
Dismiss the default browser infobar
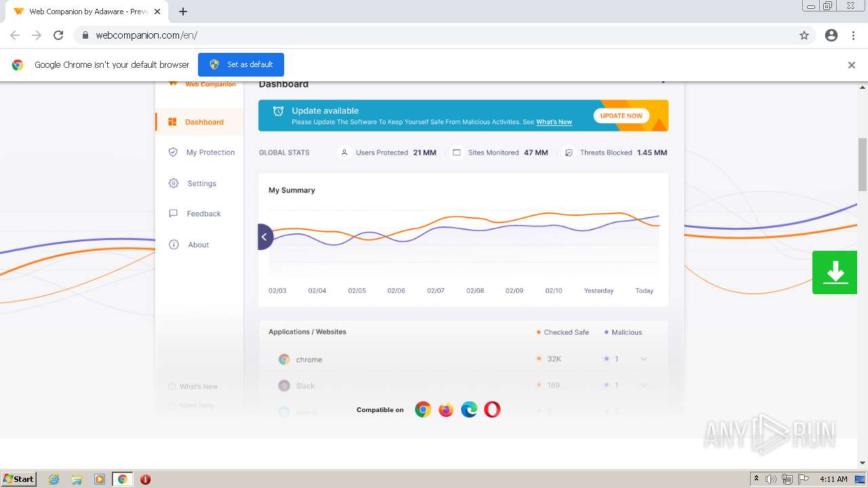[x=852, y=65]
